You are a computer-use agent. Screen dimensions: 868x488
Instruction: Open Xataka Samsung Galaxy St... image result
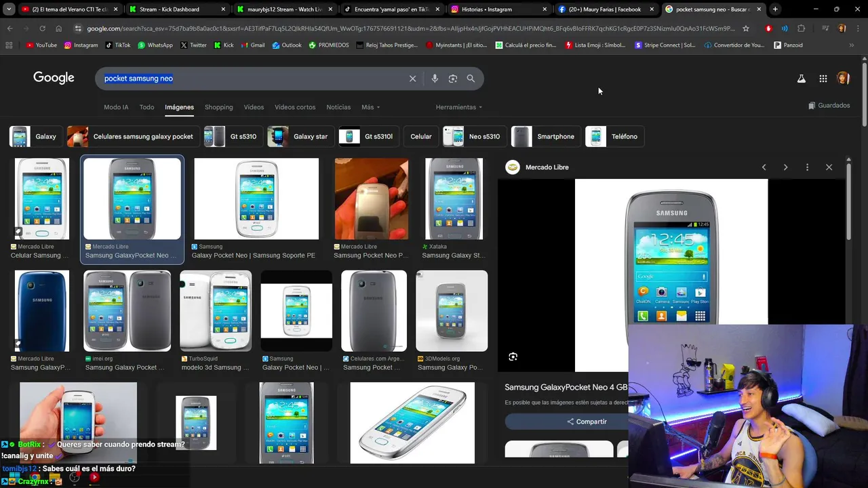point(454,199)
